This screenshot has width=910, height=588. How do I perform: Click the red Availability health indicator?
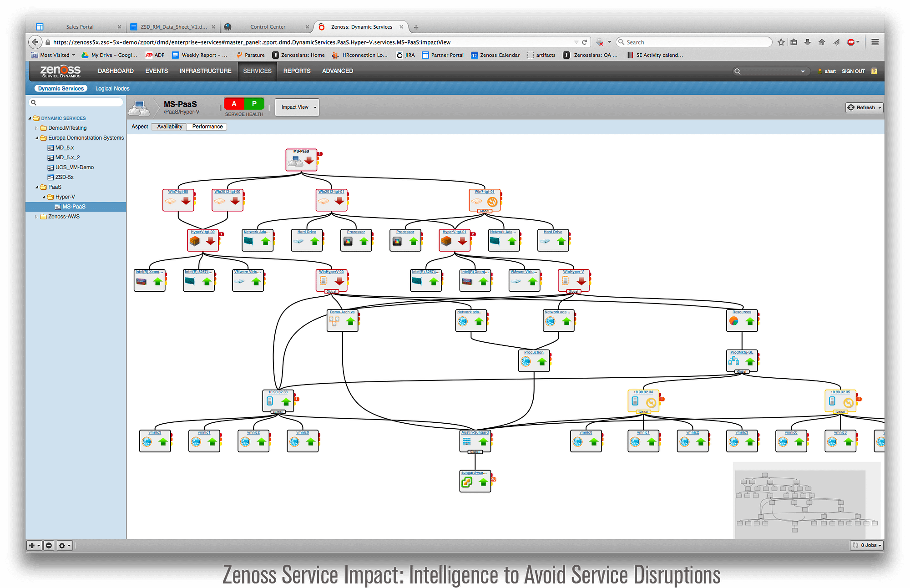click(234, 104)
